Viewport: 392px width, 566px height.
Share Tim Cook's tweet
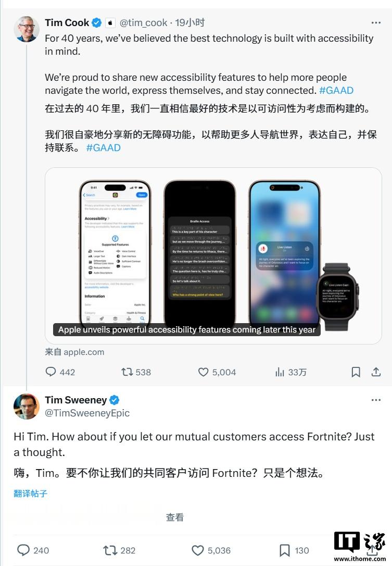pyautogui.click(x=376, y=372)
